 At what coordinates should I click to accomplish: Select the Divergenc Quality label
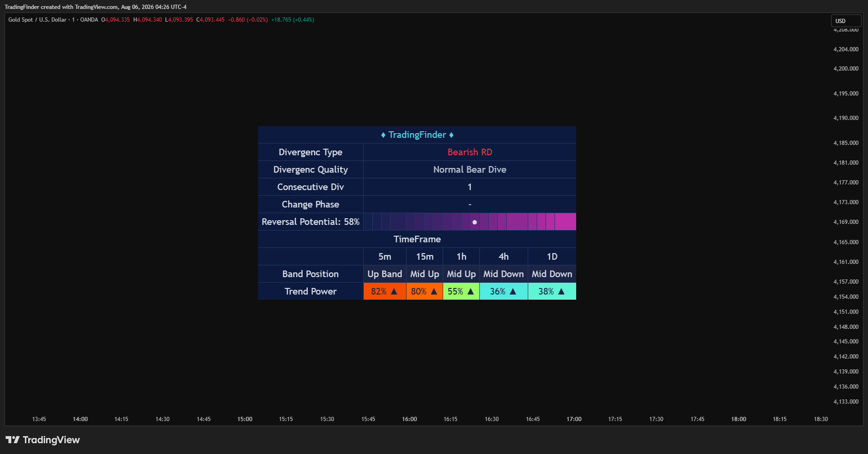[311, 170]
